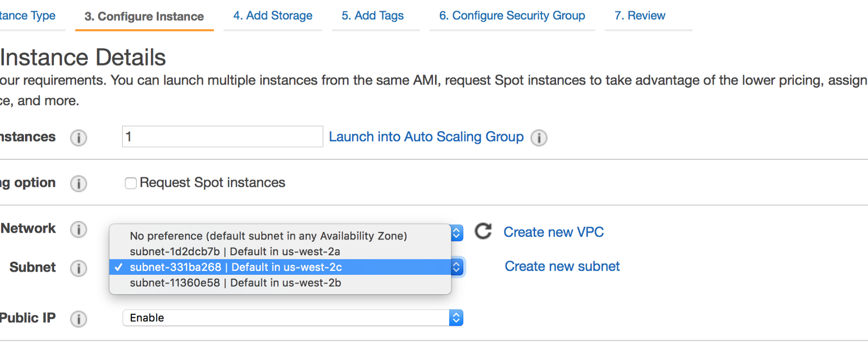The width and height of the screenshot is (868, 342).
Task: Click info icon next to purchasing option
Action: pyautogui.click(x=79, y=184)
